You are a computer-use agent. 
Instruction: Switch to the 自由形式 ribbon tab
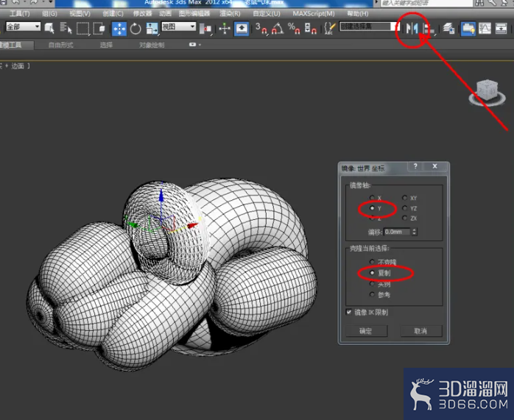click(60, 45)
